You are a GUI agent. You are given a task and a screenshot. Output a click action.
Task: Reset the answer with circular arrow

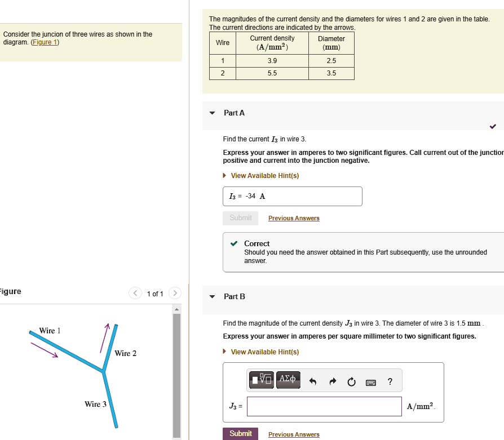pos(352,382)
